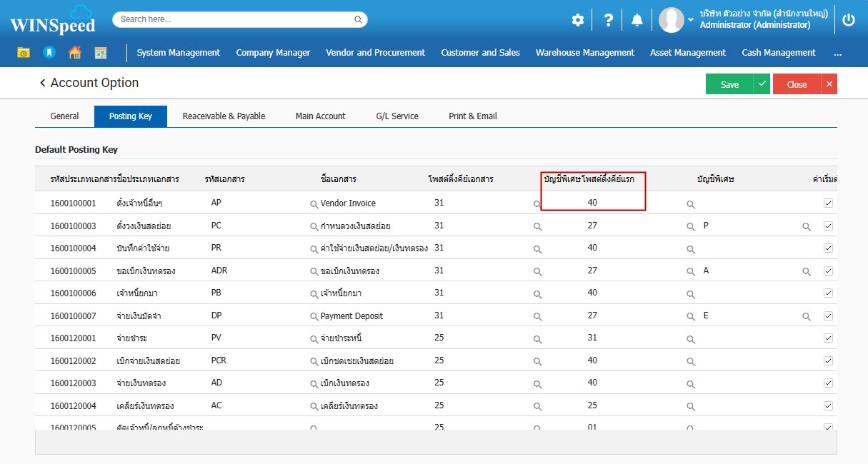This screenshot has width=868, height=464.
Task: Click the help question mark icon
Action: point(608,20)
